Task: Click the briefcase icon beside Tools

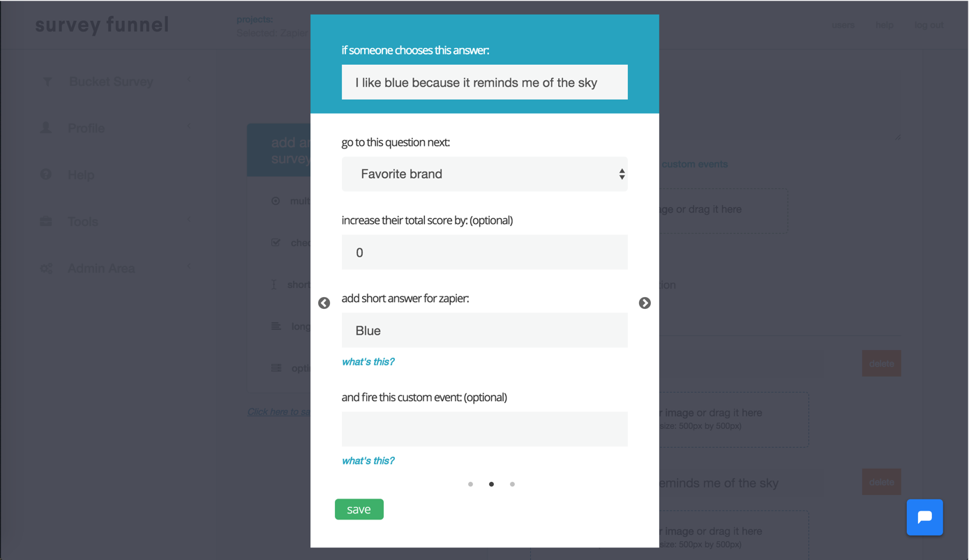Action: (46, 222)
